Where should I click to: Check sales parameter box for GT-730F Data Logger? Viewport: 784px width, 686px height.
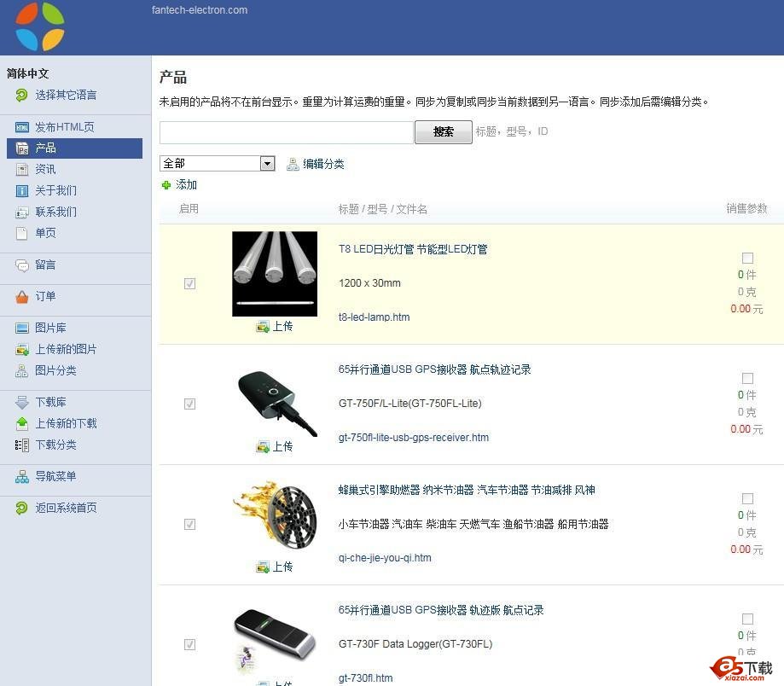point(747,619)
